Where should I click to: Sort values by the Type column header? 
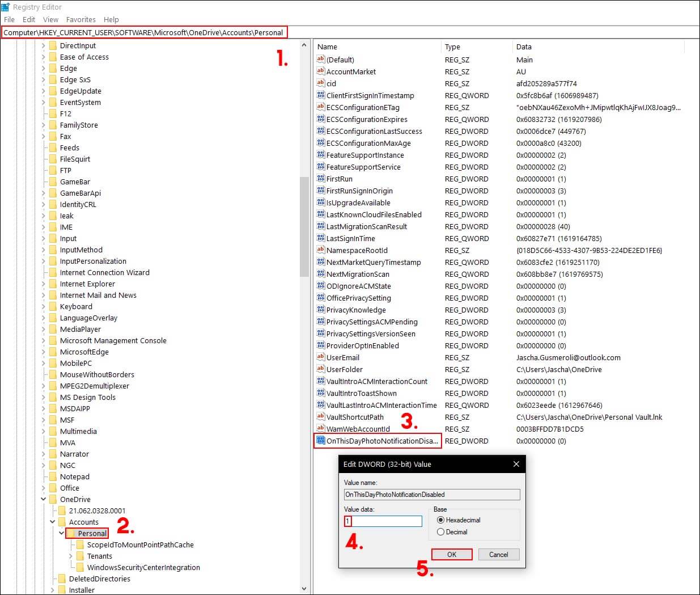(477, 47)
